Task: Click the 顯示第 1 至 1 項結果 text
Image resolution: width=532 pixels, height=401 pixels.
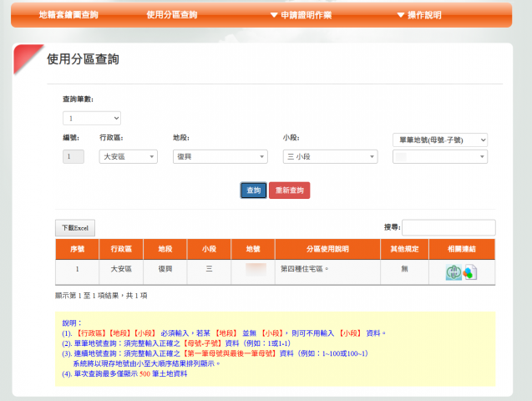Action: tap(101, 296)
